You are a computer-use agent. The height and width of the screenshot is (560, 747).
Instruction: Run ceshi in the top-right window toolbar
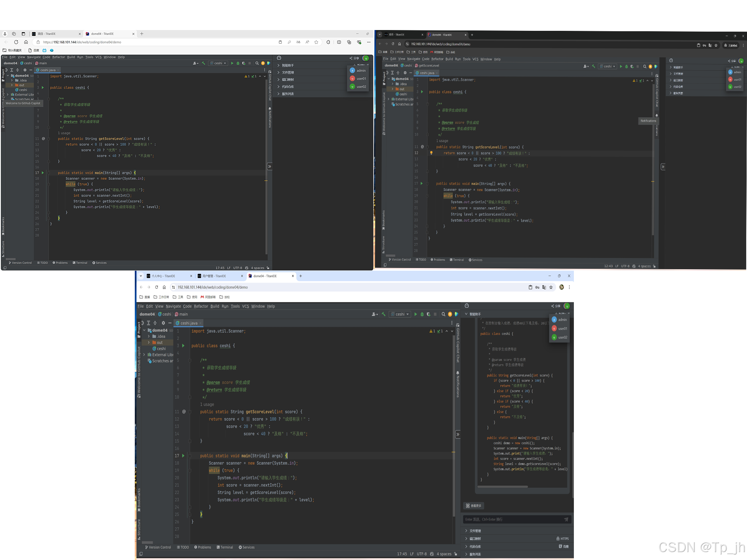tap(621, 66)
